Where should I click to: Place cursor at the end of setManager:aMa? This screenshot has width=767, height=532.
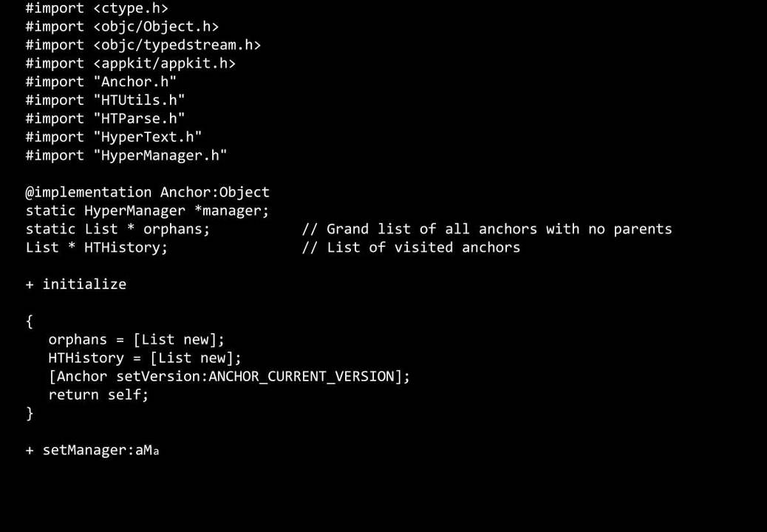pos(160,451)
